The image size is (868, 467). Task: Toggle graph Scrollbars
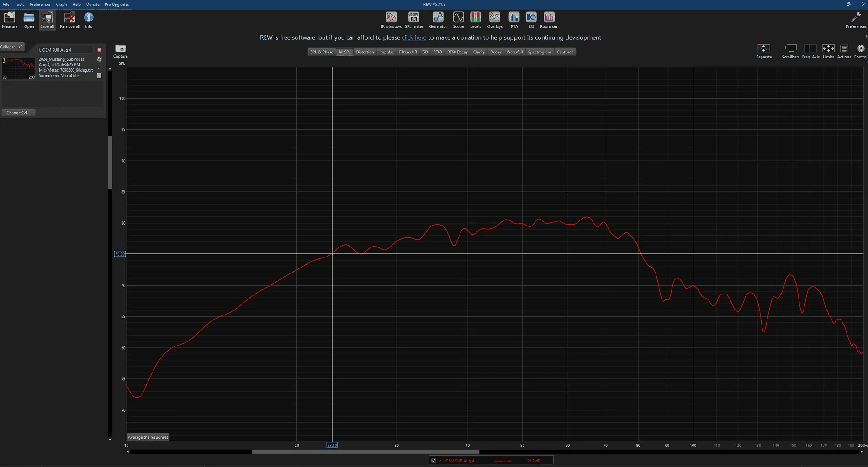790,51
